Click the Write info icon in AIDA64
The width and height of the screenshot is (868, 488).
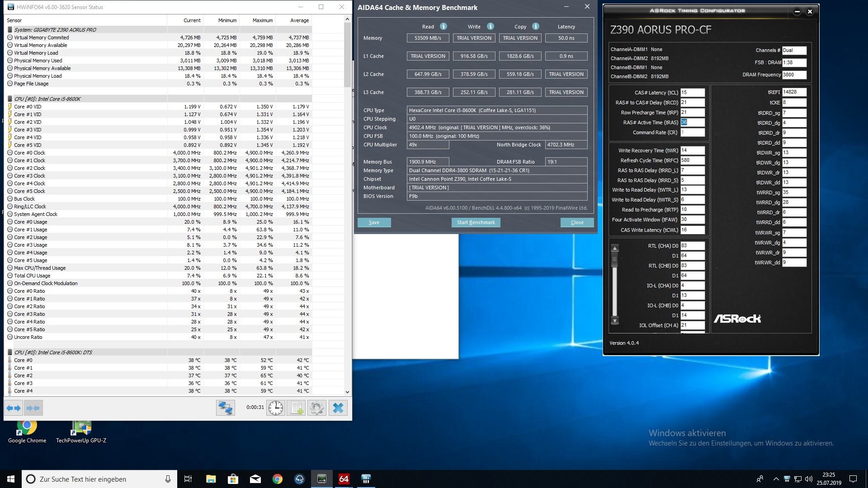(491, 26)
